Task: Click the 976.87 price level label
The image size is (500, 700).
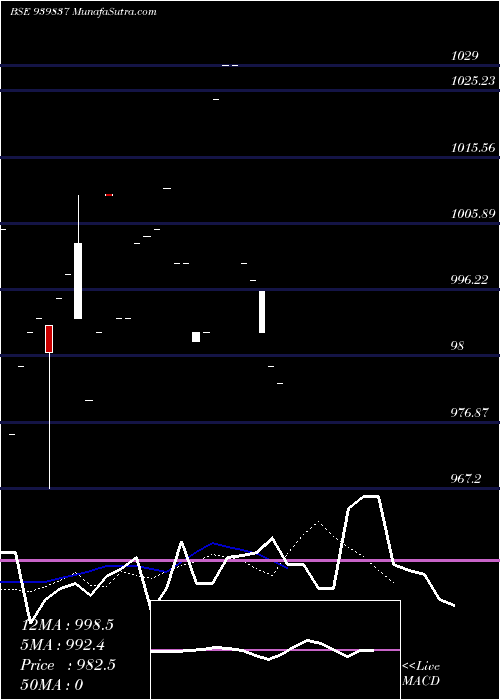Action: pos(469,413)
